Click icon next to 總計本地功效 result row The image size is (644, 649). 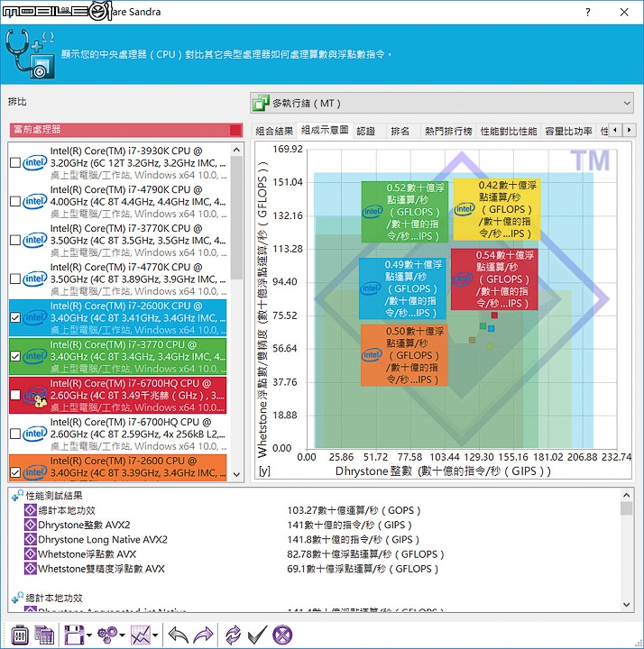(31, 510)
